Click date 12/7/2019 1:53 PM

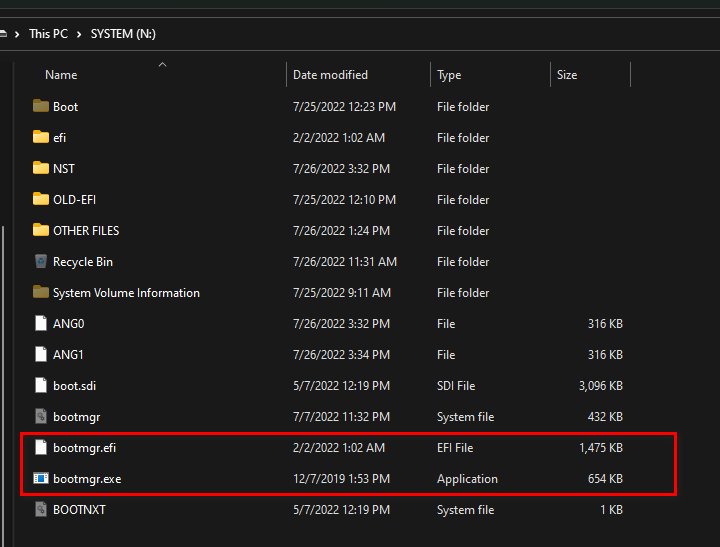(341, 479)
